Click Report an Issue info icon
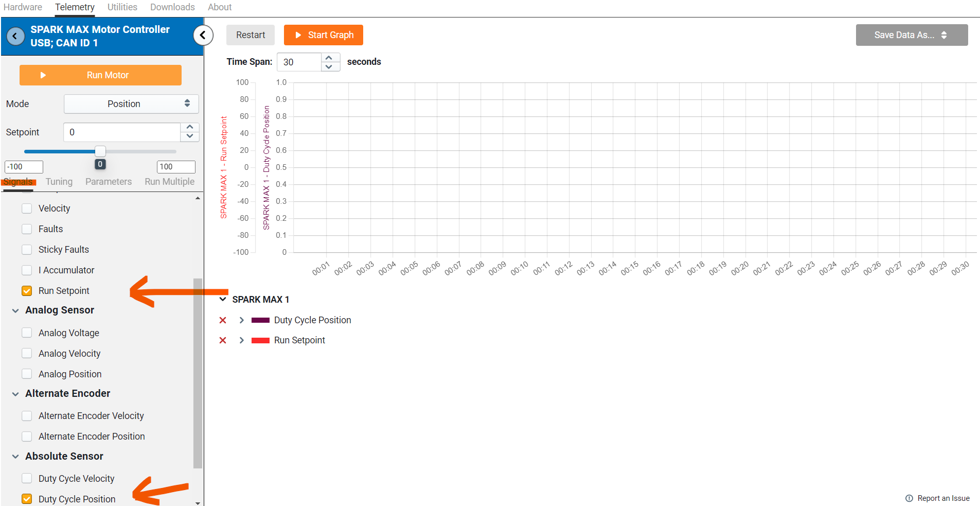This screenshot has width=980, height=506. [x=909, y=498]
